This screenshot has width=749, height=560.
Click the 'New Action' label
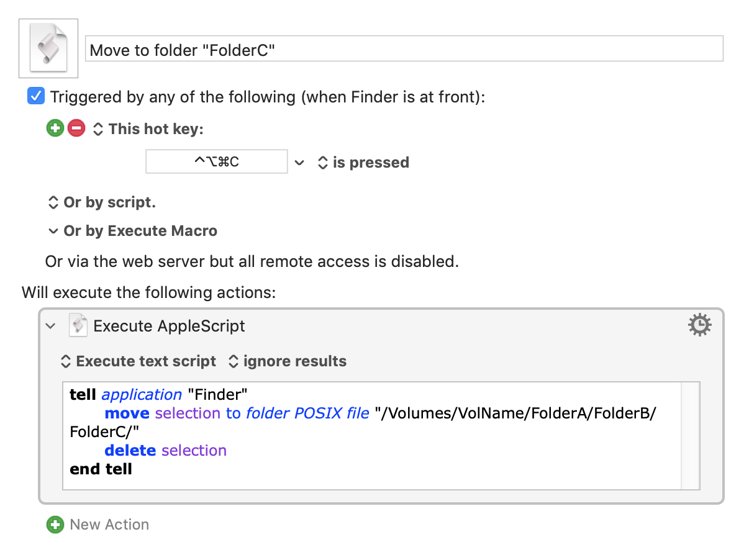[109, 525]
